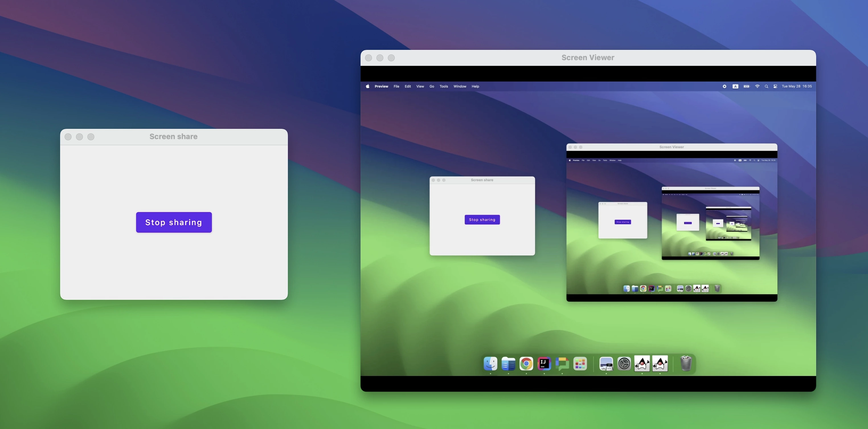Click Stop sharing button
Viewport: 868px width, 429px height.
point(174,222)
